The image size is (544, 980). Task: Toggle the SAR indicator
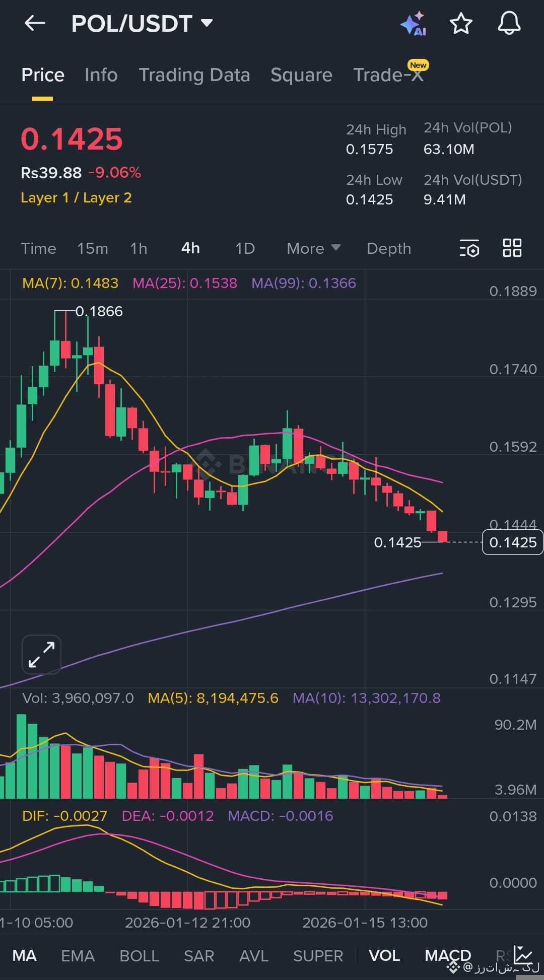click(199, 955)
